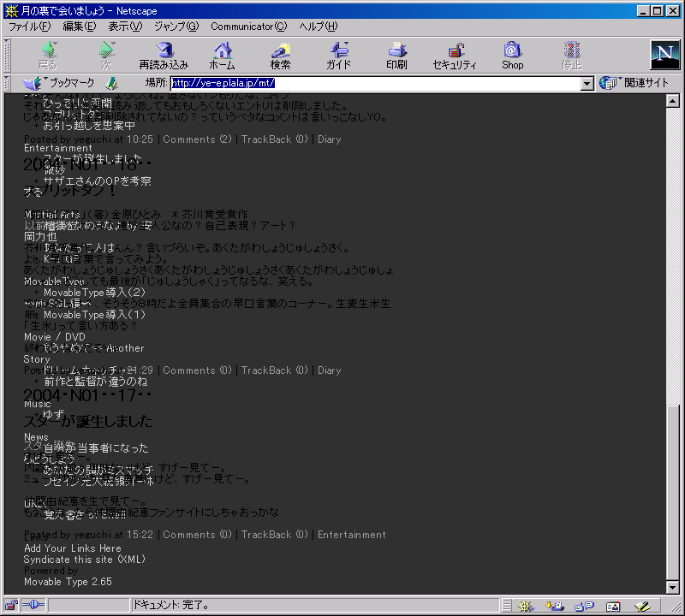Click the スターが誕生しました post title

tap(88, 421)
